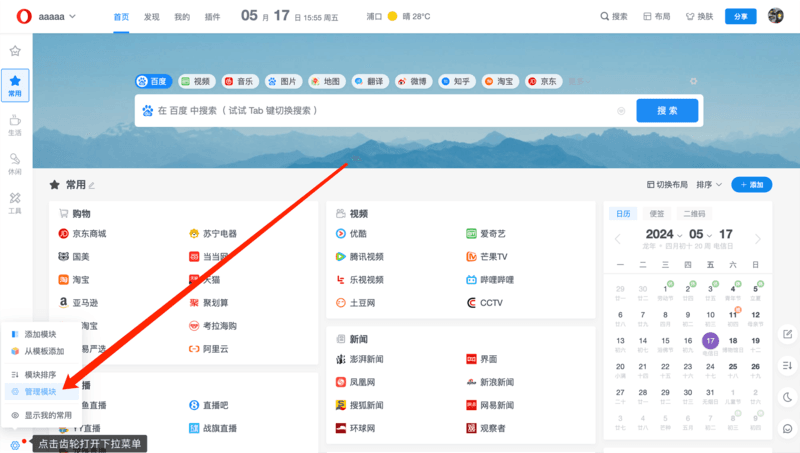Click the bottom-left gear settings icon
Screen dimensions: 800x453
tap(15, 445)
